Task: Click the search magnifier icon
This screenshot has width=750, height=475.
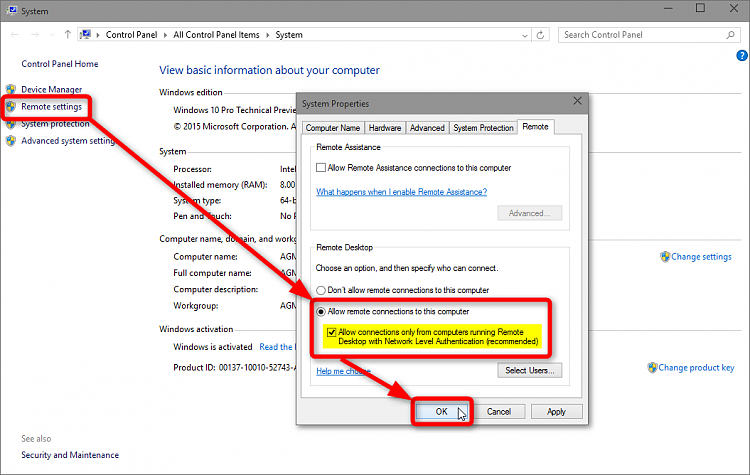Action: [x=730, y=35]
